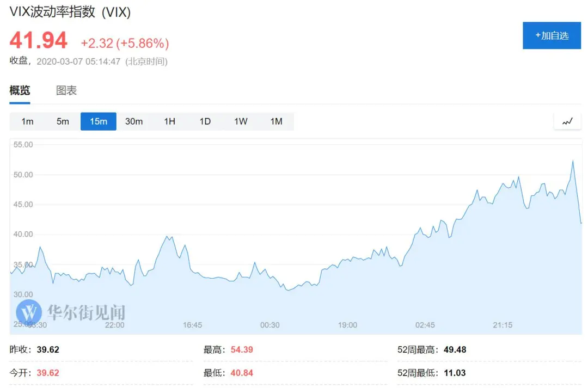Image resolution: width=588 pixels, height=388 pixels.
Task: Click the chart's highest peak point
Action: click(x=572, y=161)
